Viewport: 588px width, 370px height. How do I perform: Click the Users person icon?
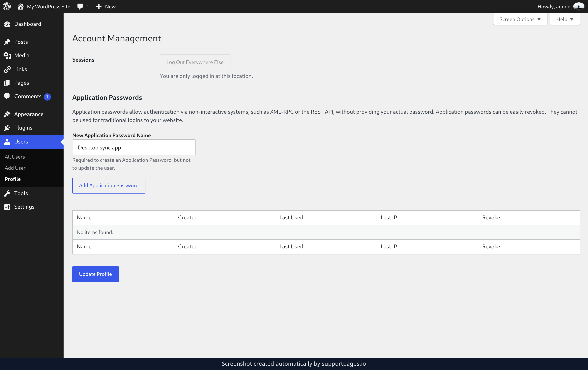tap(7, 142)
